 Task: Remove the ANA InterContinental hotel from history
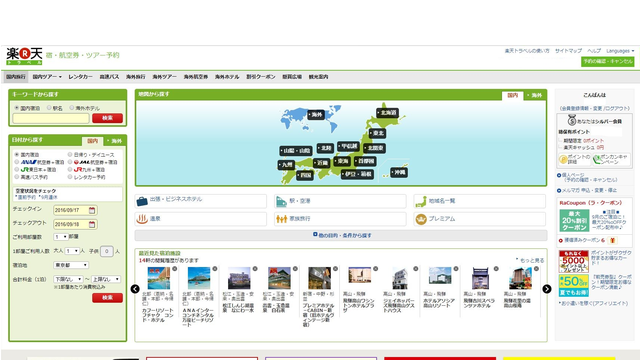pyautogui.click(x=215, y=269)
